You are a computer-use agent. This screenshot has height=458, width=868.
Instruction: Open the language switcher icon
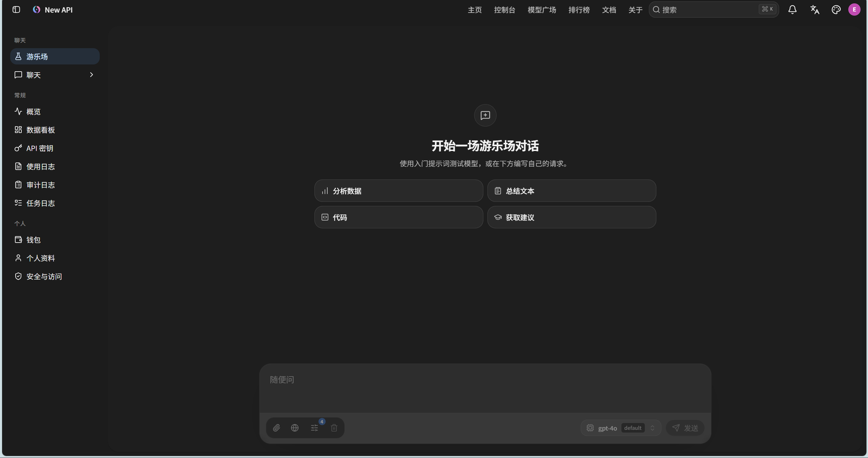pos(815,10)
